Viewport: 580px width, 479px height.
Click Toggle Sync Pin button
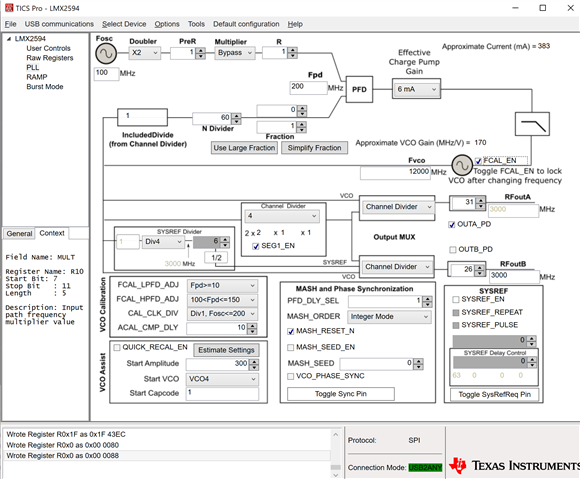(x=341, y=394)
